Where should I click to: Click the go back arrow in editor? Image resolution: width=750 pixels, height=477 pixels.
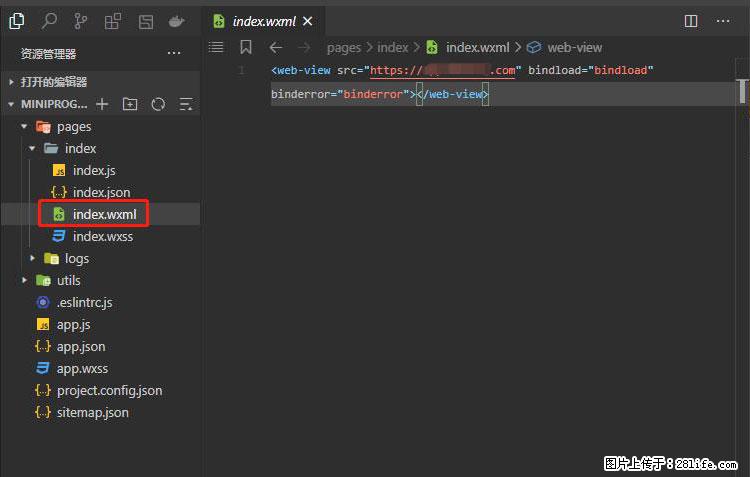276,47
